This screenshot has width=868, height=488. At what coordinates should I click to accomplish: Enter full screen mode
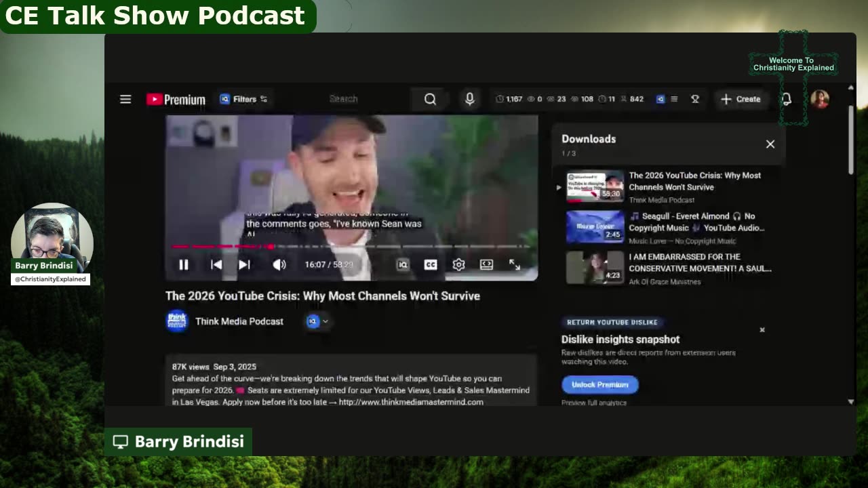[x=515, y=264]
